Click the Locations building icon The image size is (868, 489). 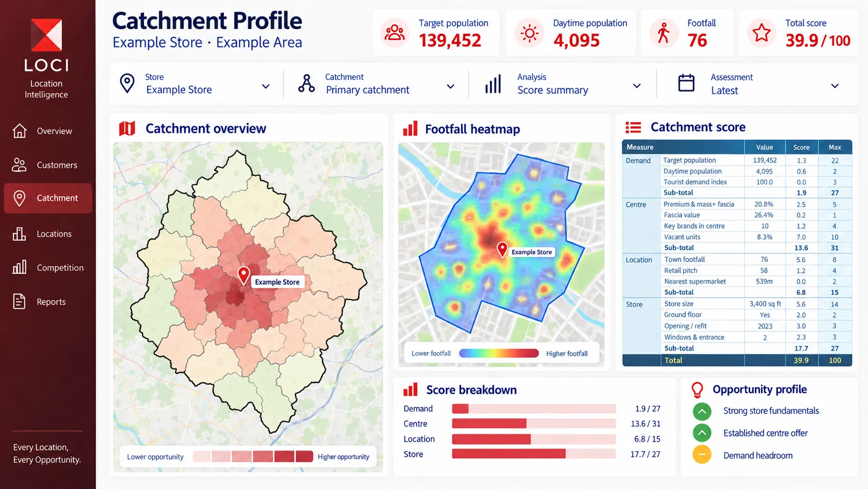(x=19, y=234)
